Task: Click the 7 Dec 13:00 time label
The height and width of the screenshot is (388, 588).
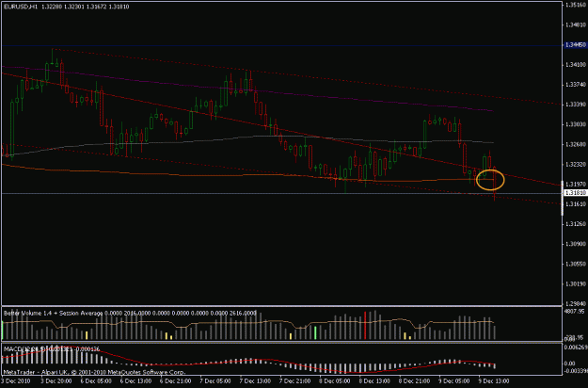Action: coord(255,381)
